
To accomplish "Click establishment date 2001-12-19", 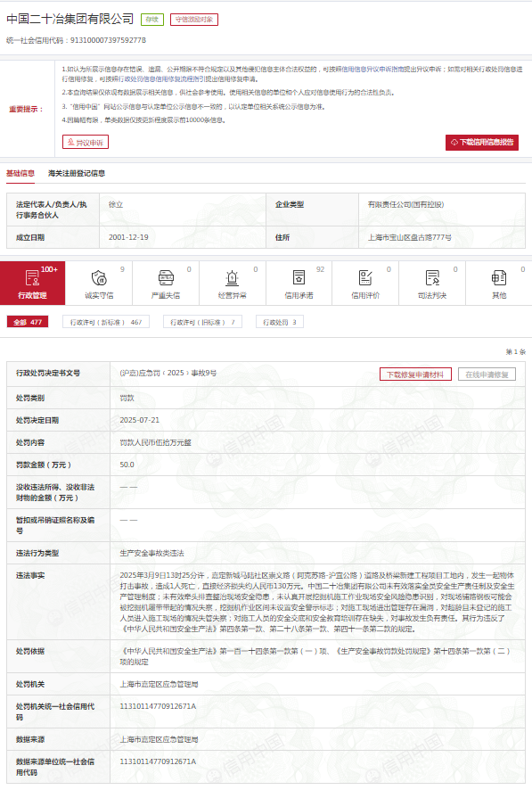I will click(128, 237).
